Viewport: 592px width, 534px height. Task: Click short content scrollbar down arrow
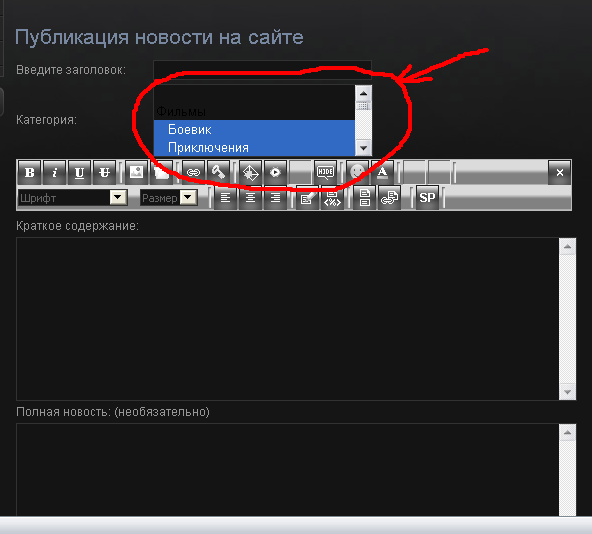click(567, 392)
